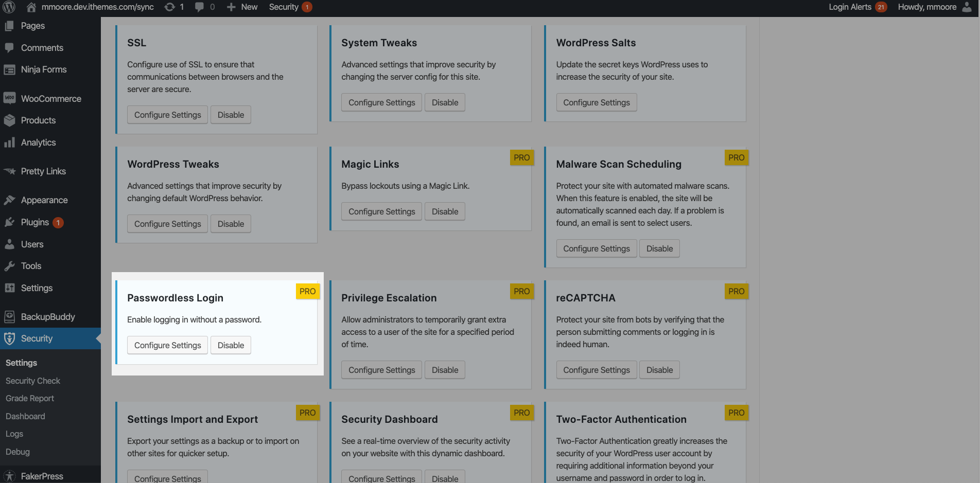This screenshot has height=483, width=980.
Task: Click the WordPress logo icon
Action: (x=9, y=7)
